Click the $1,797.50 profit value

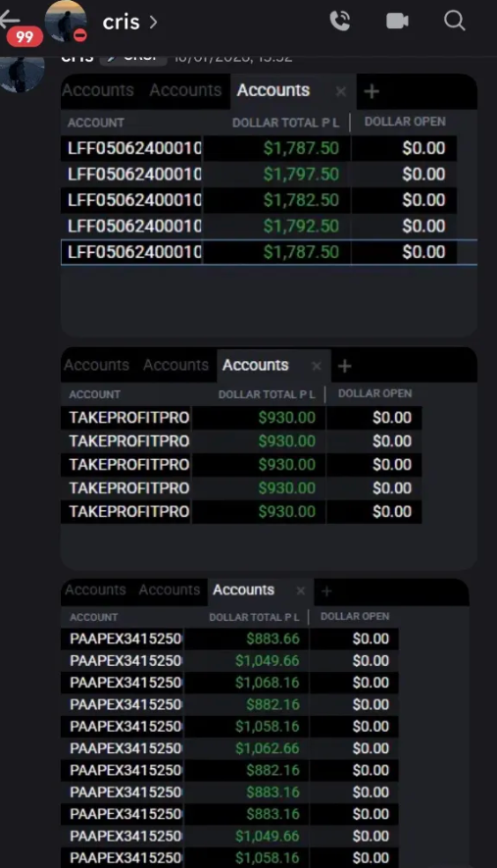[301, 175]
